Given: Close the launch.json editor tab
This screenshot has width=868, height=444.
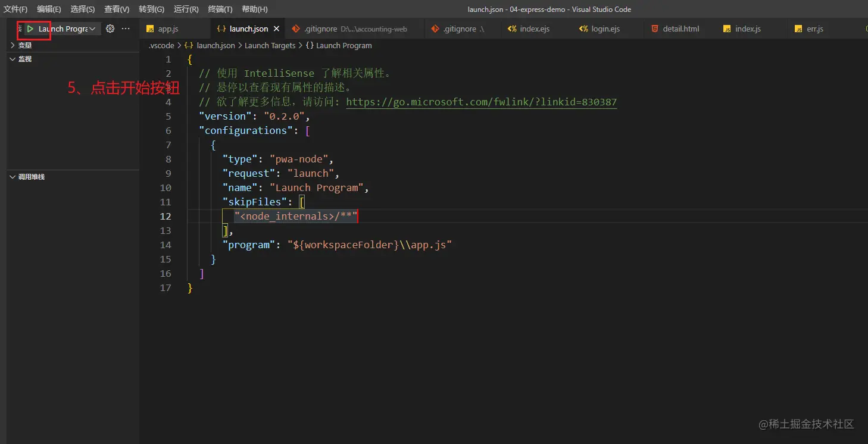Looking at the screenshot, I should 276,29.
